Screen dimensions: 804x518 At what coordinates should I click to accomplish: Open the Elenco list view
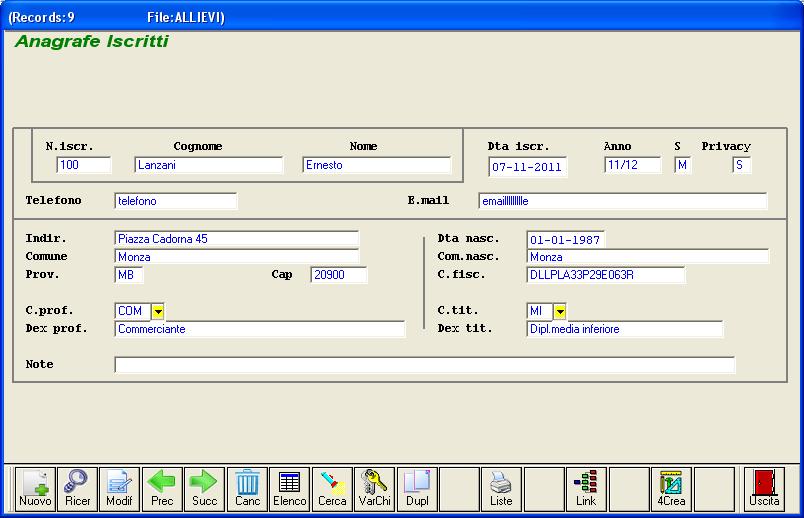(290, 489)
